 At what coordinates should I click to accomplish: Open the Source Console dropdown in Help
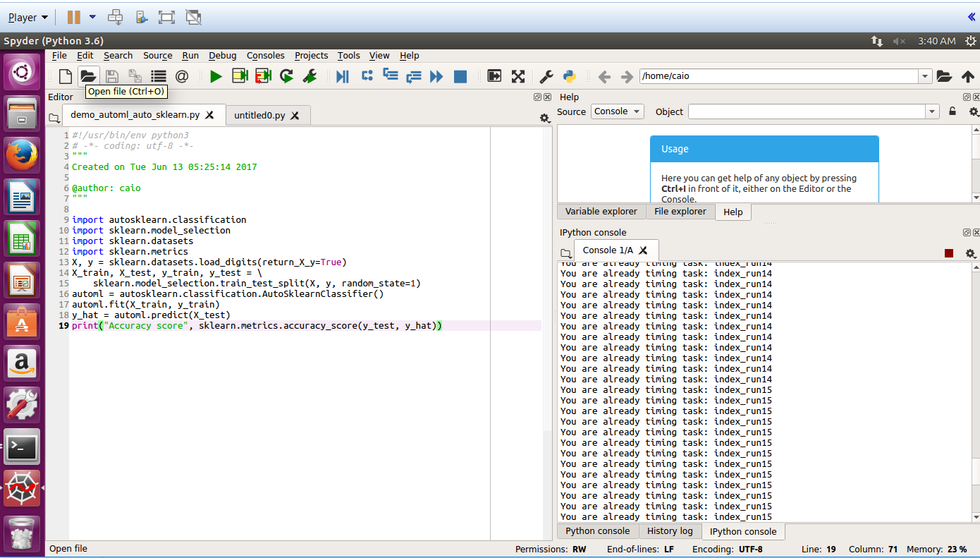click(617, 111)
